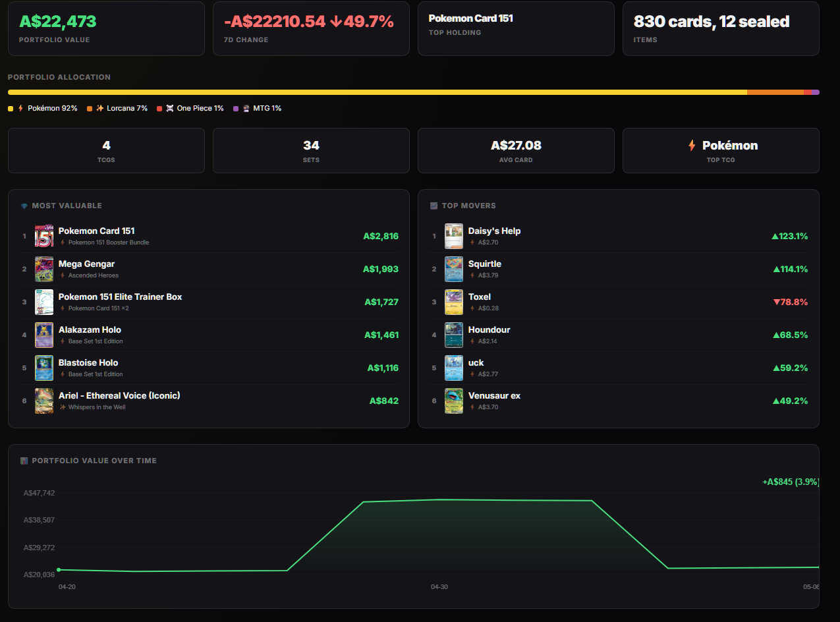Open the Blastoise Holo card thumbnail

[44, 368]
